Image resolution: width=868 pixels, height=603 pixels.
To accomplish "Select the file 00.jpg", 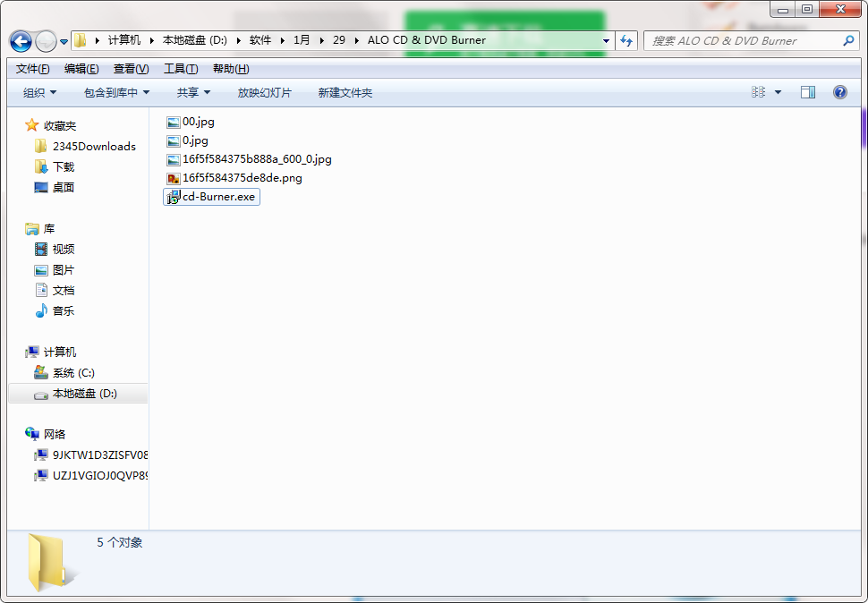I will [x=191, y=122].
